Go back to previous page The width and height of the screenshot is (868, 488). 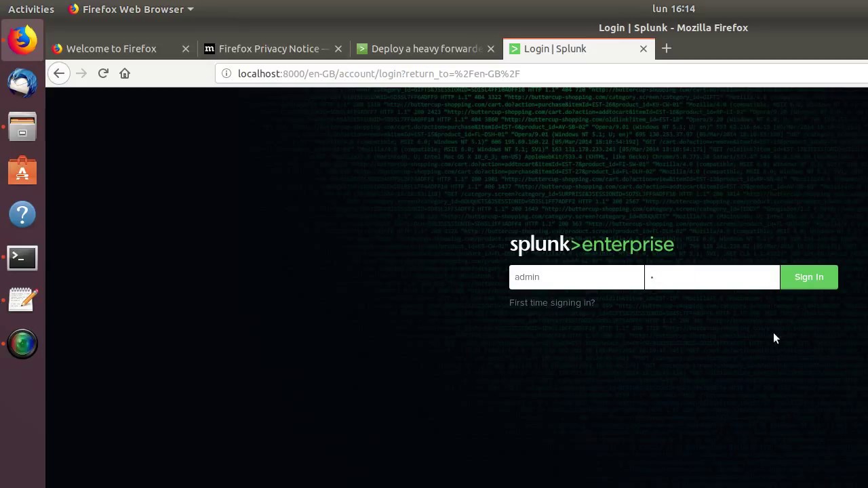pyautogui.click(x=59, y=73)
